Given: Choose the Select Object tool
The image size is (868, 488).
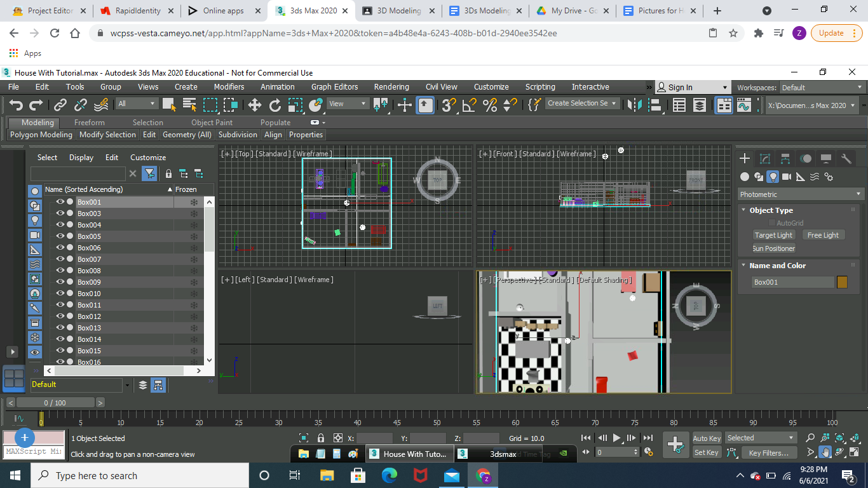Looking at the screenshot, I should (169, 105).
